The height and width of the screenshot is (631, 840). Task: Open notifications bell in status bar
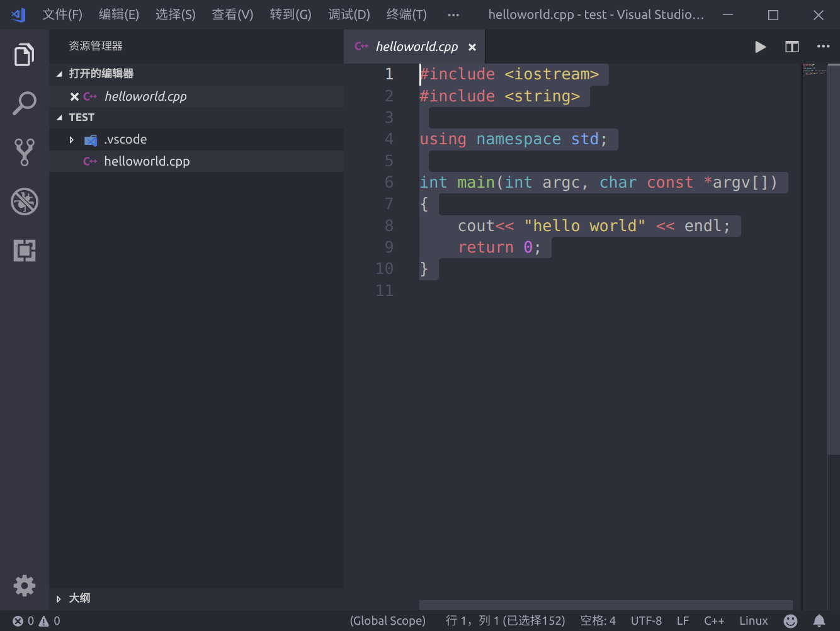pyautogui.click(x=819, y=621)
